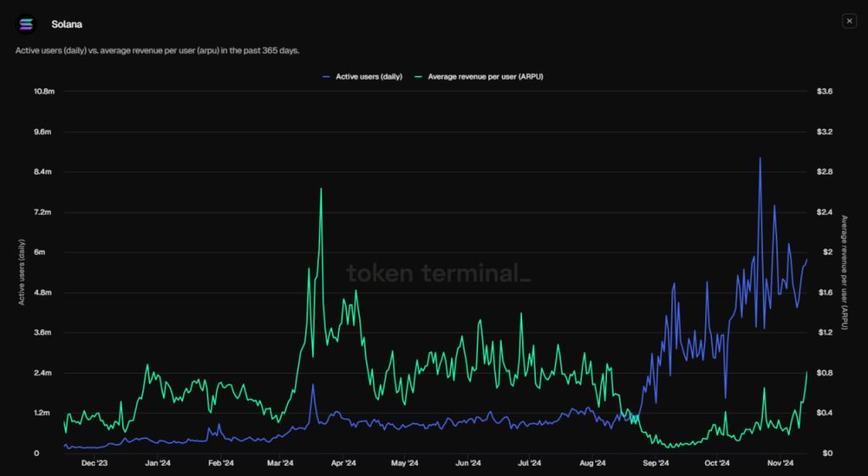Close the chart with the X button
Viewport: 868px width, 476px height.
click(849, 21)
